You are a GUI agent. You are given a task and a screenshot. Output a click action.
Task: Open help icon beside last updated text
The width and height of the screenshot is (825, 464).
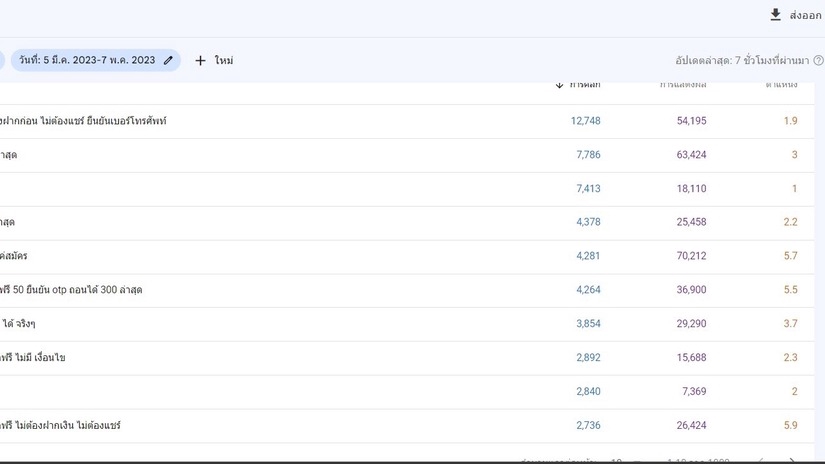pos(818,61)
